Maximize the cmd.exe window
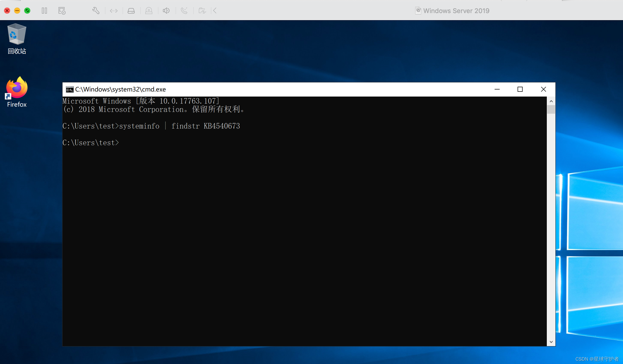 (x=520, y=89)
